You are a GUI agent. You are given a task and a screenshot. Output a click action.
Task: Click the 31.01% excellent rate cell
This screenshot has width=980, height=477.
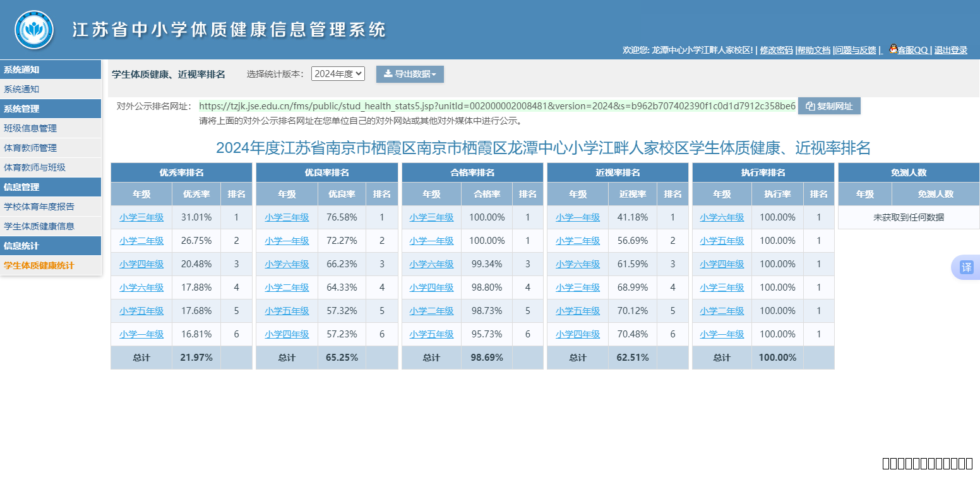point(196,217)
